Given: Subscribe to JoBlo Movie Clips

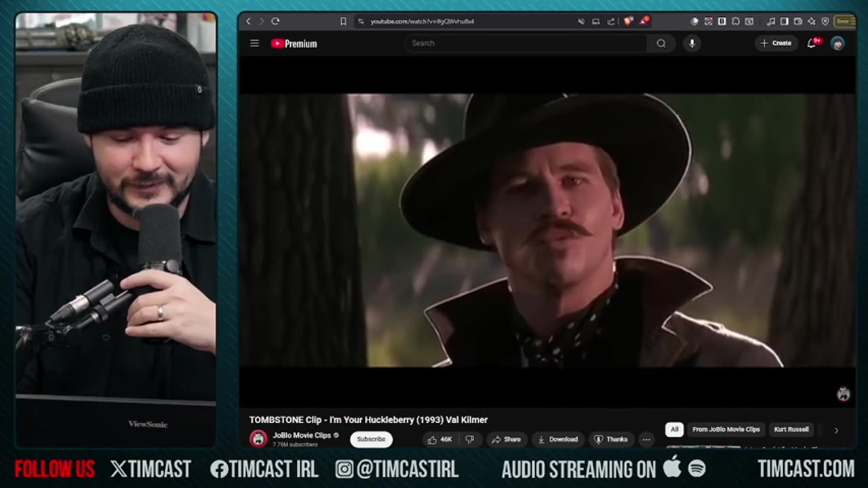Looking at the screenshot, I should click(371, 439).
